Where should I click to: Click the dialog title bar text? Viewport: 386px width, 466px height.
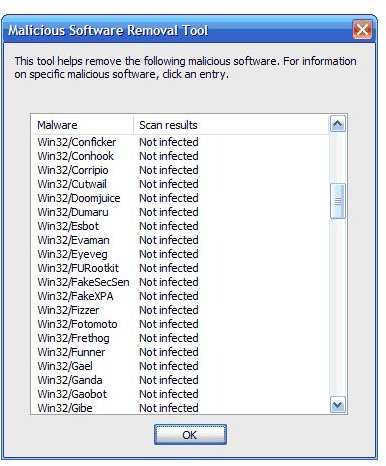click(108, 30)
